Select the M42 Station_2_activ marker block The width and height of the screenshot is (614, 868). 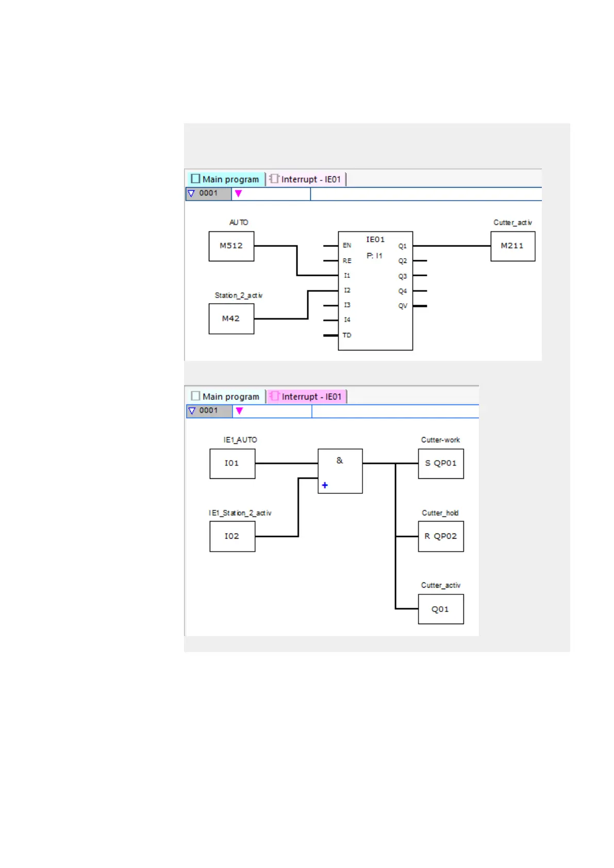pos(231,319)
